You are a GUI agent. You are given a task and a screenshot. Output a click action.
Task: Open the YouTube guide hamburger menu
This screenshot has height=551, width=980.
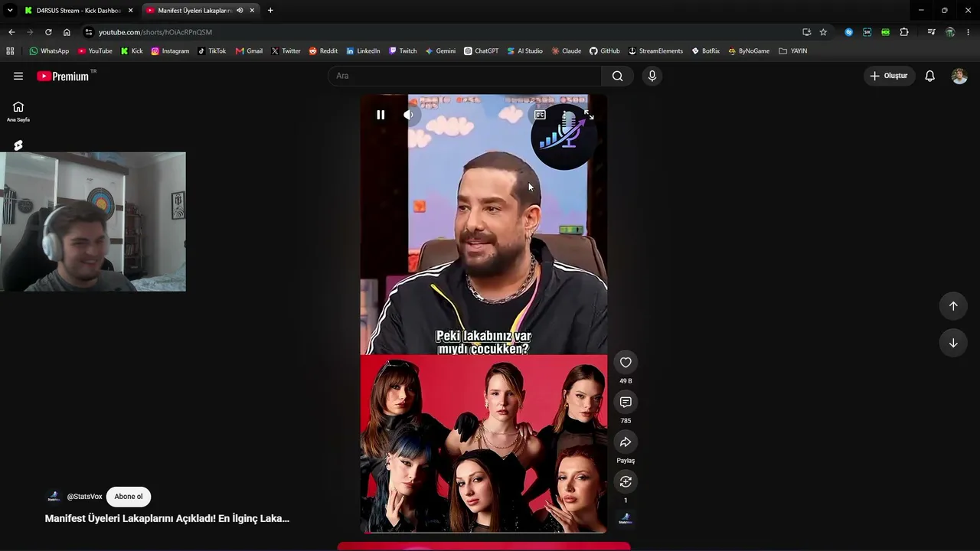pos(18,76)
